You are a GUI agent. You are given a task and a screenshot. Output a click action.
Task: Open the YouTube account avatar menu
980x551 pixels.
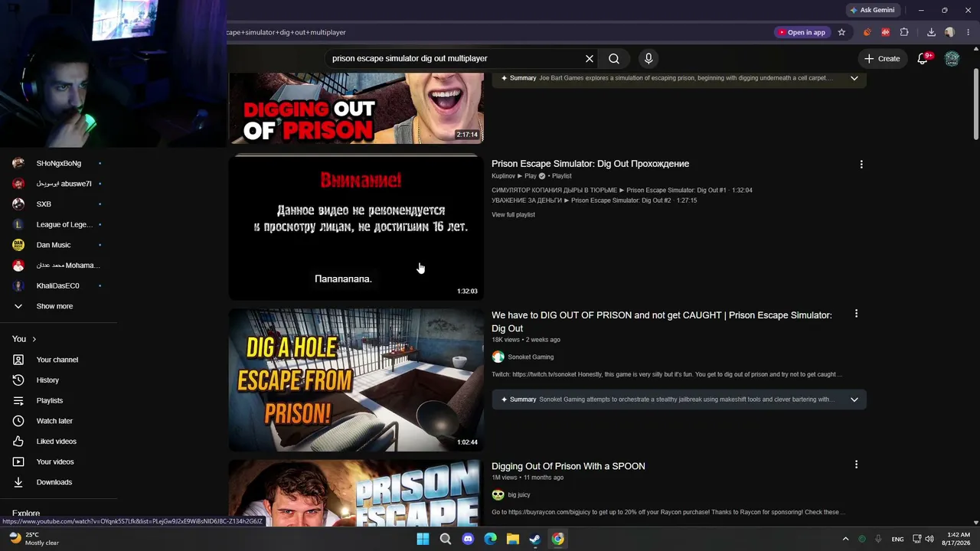point(952,58)
